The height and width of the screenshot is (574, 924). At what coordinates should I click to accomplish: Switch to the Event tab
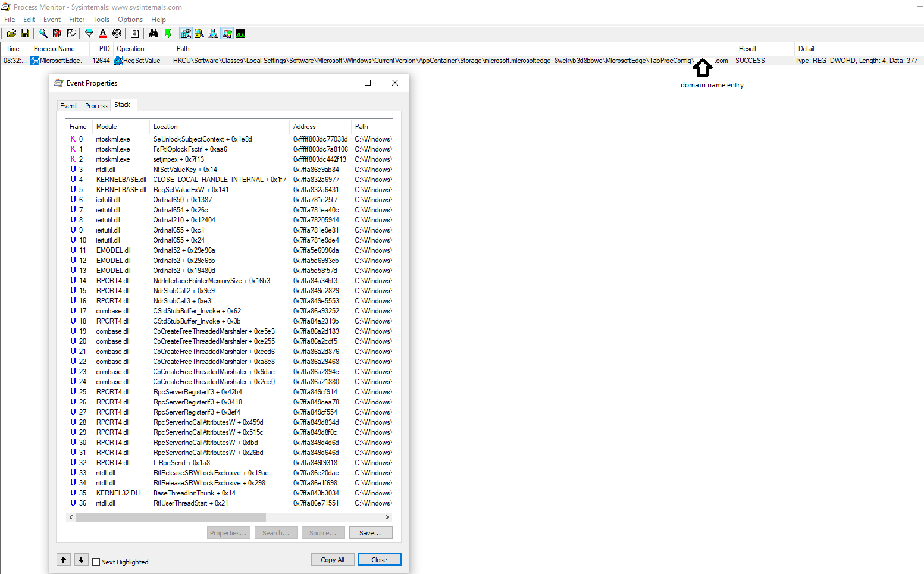pos(68,106)
